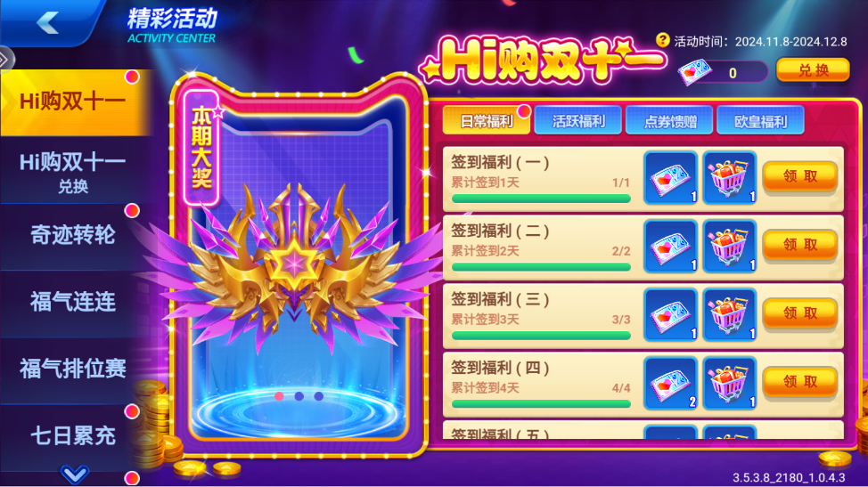Click the 签到福利(四) green progress bar

point(541,404)
